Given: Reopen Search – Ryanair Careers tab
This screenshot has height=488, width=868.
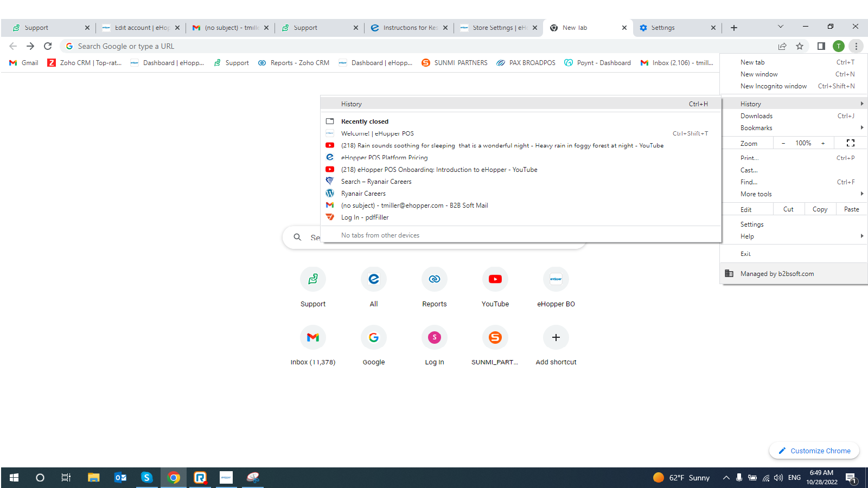Looking at the screenshot, I should (521, 182).
